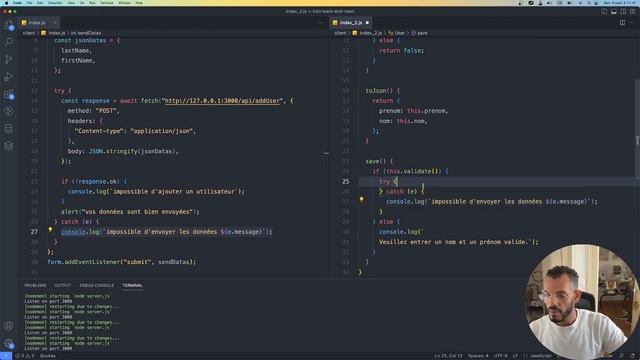Toggle primary sidebar layout icon in title bar
This screenshot has height=360, width=640.
pos(604,11)
